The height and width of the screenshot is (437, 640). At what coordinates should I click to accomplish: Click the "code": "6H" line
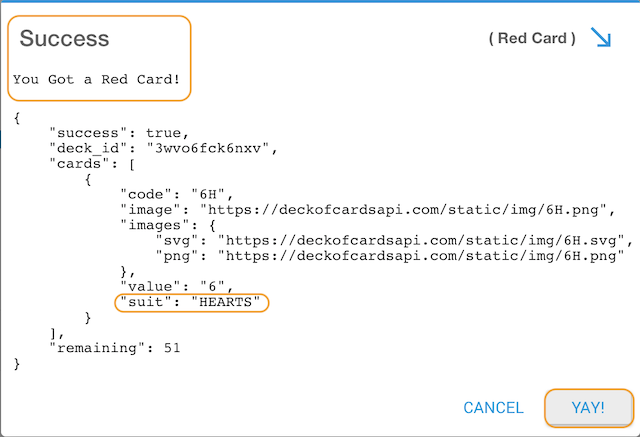pos(176,195)
